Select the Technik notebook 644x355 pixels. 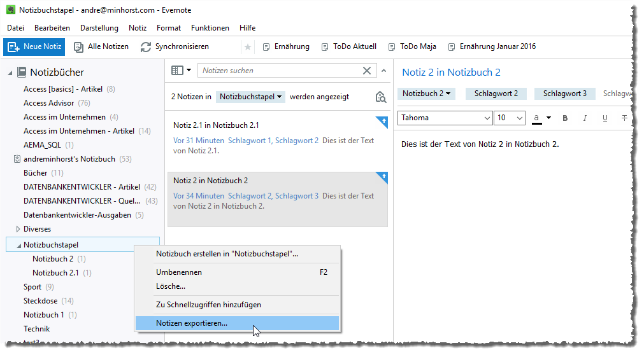click(x=36, y=329)
